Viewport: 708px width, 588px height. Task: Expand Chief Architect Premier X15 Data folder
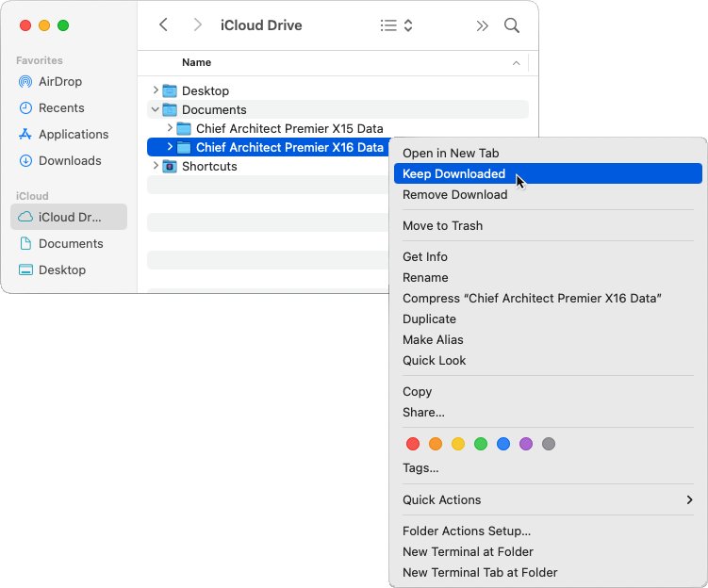(x=170, y=128)
